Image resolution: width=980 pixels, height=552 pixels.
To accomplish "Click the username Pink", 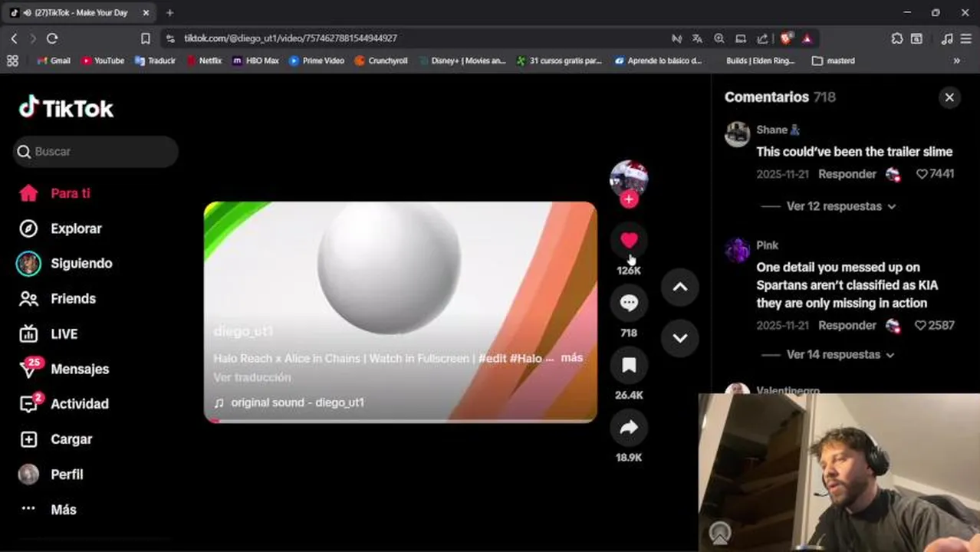I will pos(767,245).
